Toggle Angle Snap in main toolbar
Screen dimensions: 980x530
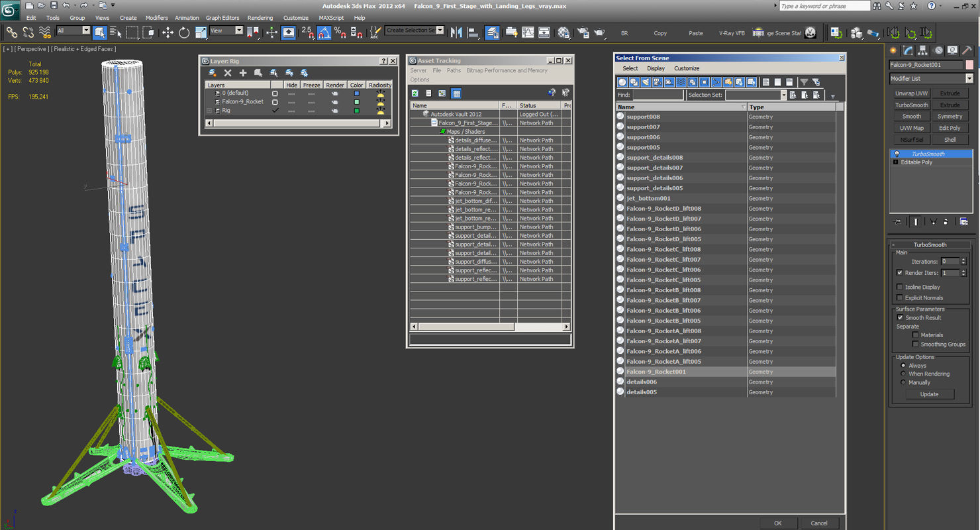324,32
